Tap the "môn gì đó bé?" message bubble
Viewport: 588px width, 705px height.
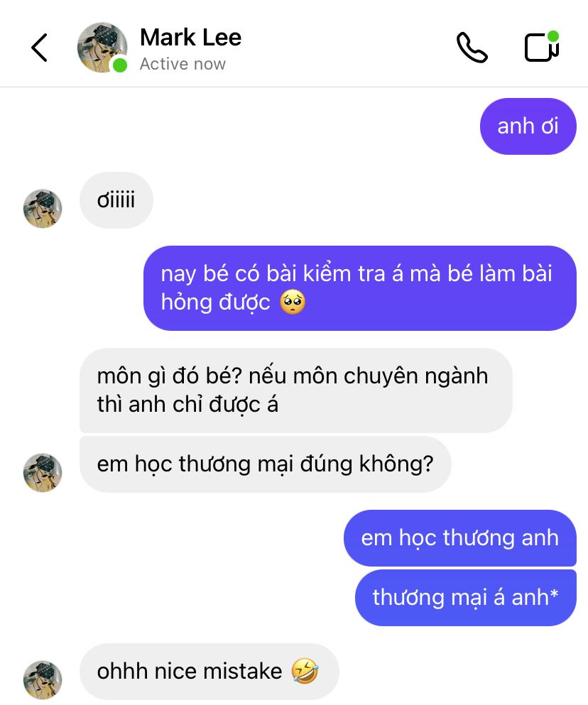point(296,390)
